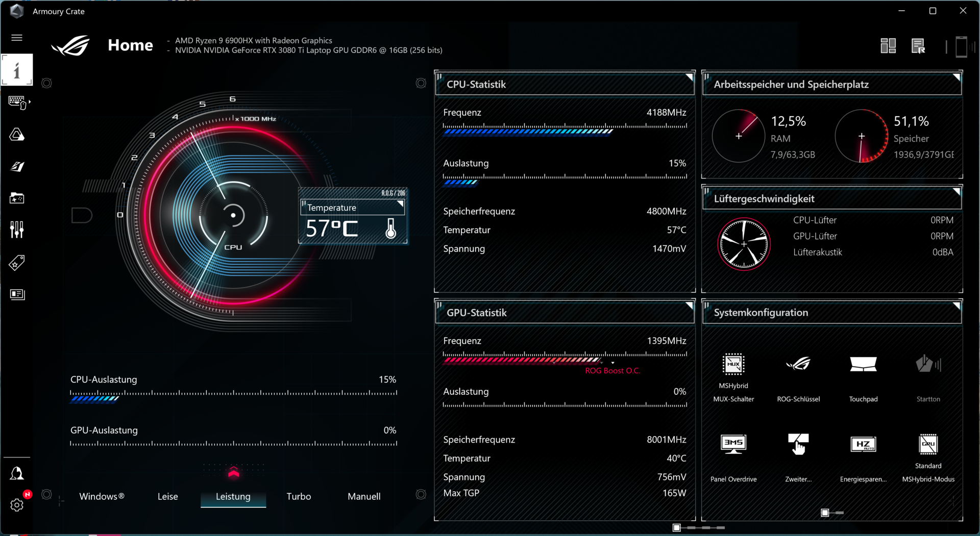Click the Armoury Crate title bar logo
The image size is (980, 536).
tap(16, 11)
